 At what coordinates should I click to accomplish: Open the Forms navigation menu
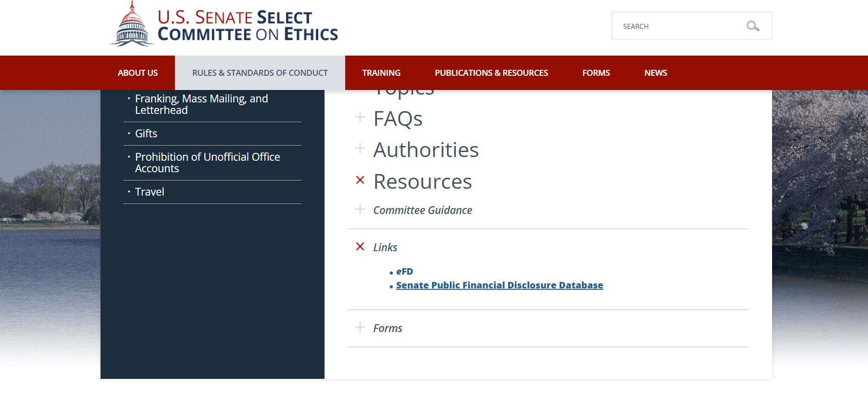596,73
